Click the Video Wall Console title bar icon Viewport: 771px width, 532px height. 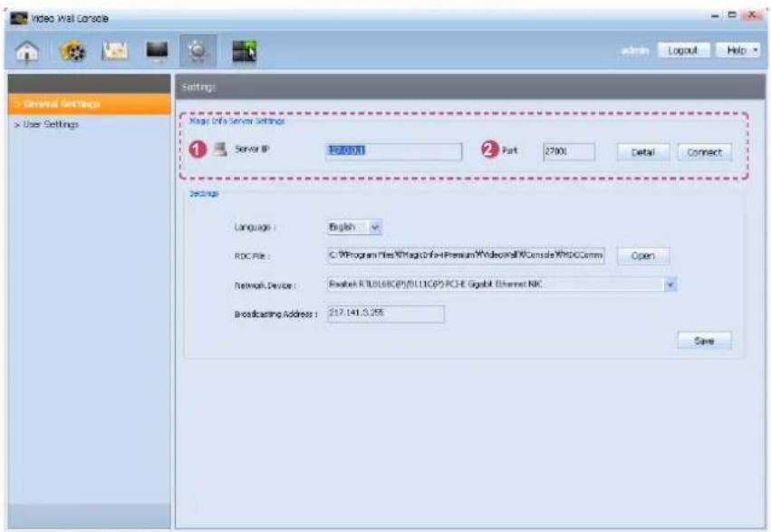point(19,18)
